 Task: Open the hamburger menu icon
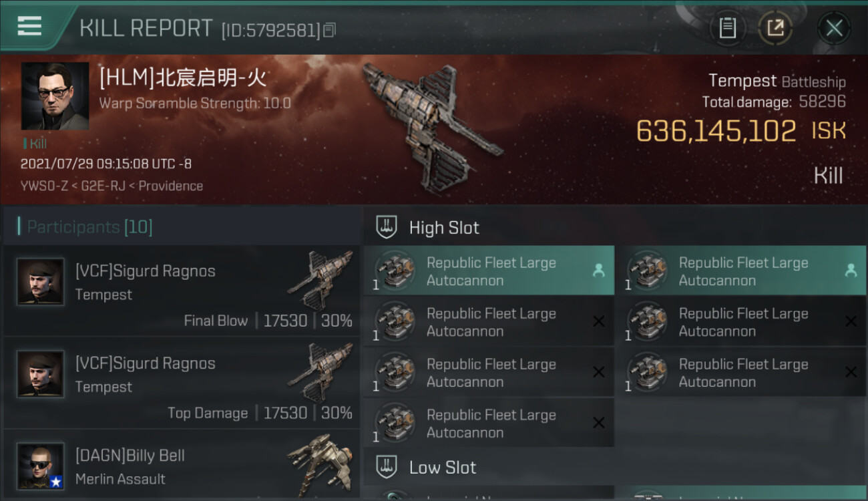(x=29, y=27)
